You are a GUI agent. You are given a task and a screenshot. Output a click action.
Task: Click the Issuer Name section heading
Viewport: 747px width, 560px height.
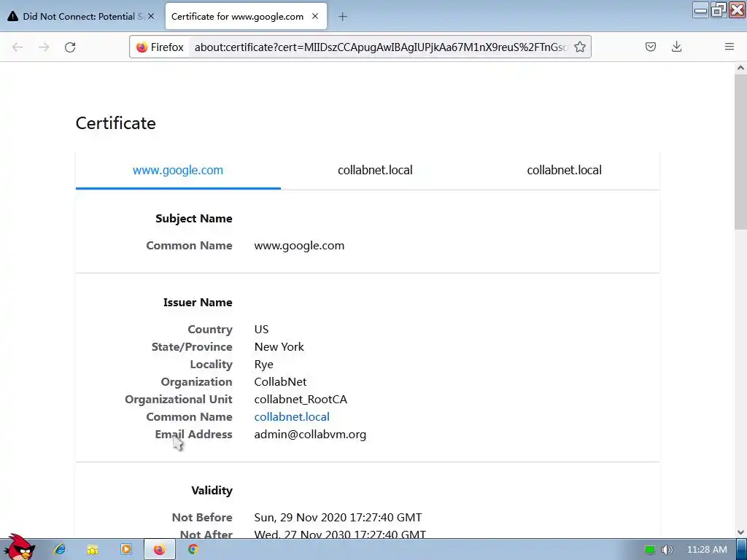click(x=198, y=303)
